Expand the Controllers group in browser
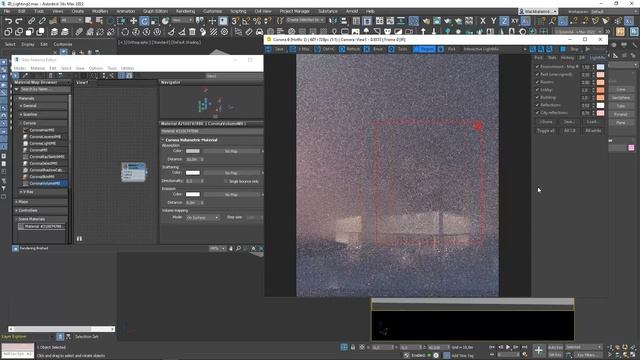Viewport: 640px width, 360px height. [x=17, y=210]
